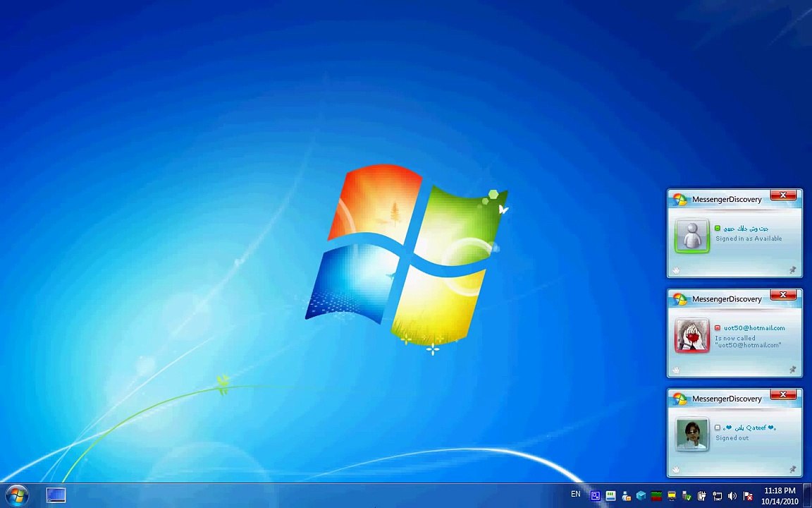This screenshot has height=508, width=812.
Task: Click the hand icon in the 'Signed out' popup
Action: [676, 469]
